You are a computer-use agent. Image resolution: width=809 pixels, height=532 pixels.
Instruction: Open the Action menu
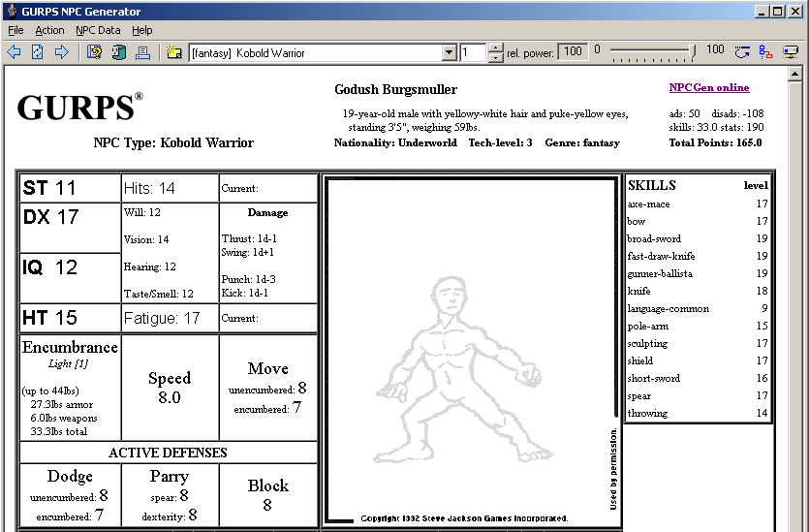pos(49,30)
